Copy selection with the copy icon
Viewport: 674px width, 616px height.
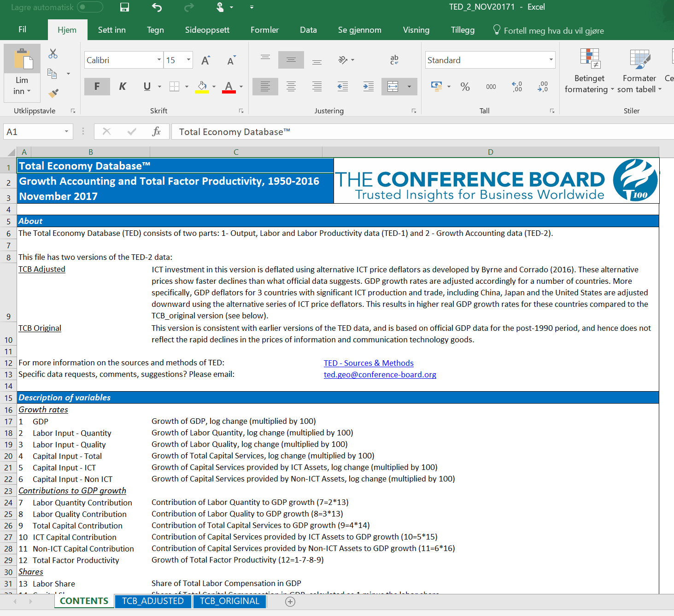[x=52, y=74]
